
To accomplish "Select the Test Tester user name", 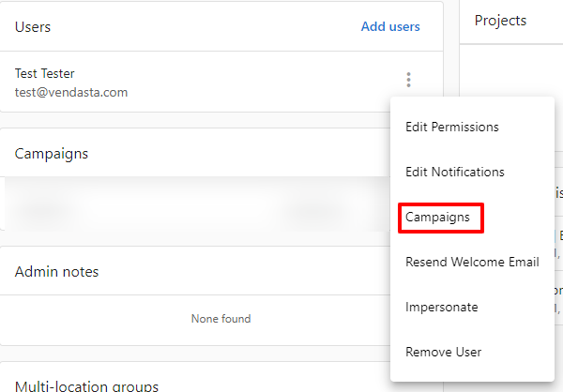I will 44,73.
